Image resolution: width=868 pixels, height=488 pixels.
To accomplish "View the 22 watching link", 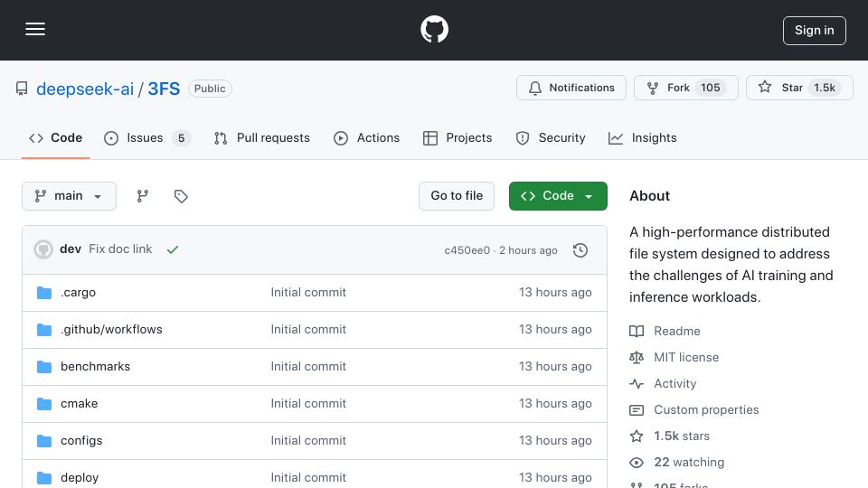I will pyautogui.click(x=689, y=462).
